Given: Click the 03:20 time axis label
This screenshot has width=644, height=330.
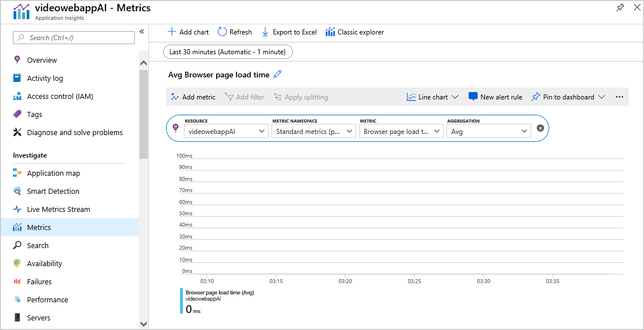Looking at the screenshot, I should click(x=345, y=281).
